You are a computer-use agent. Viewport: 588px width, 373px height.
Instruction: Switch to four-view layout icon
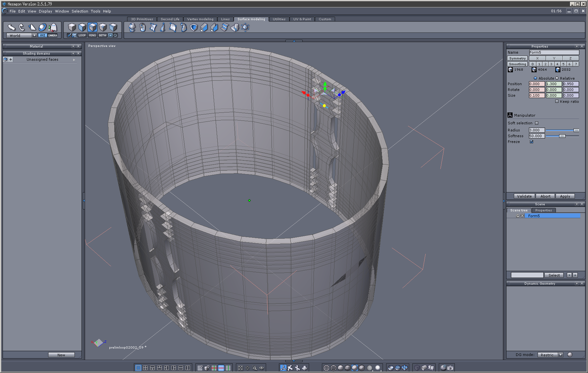(x=145, y=368)
